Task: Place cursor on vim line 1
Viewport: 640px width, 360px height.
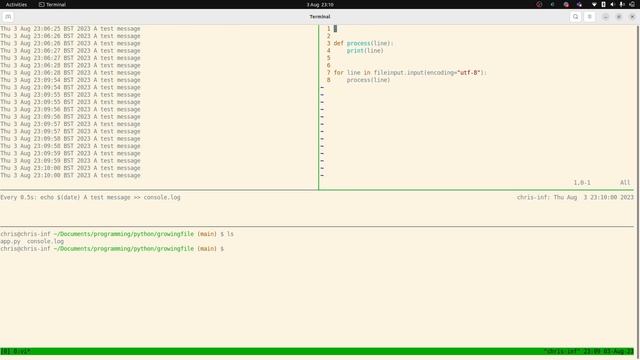Action: tap(335, 29)
